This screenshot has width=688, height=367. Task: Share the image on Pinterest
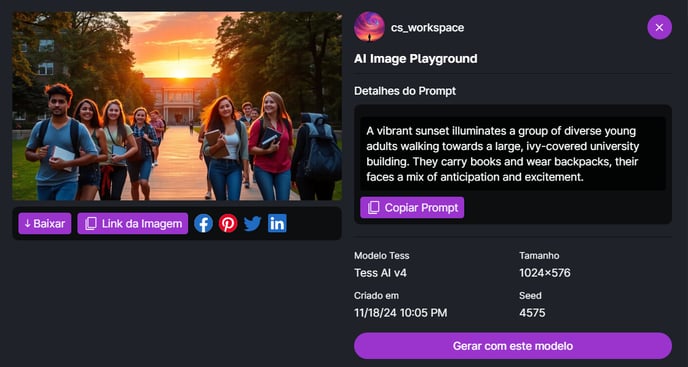pyautogui.click(x=228, y=223)
